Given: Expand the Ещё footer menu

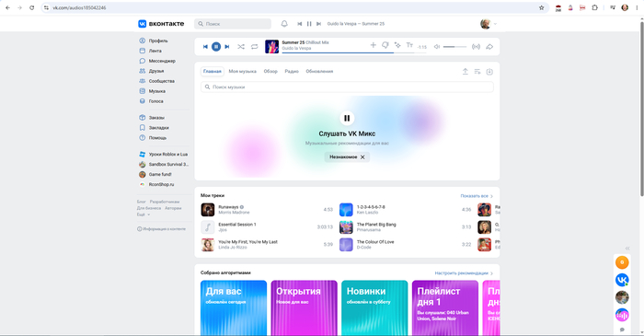Looking at the screenshot, I should click(x=143, y=214).
